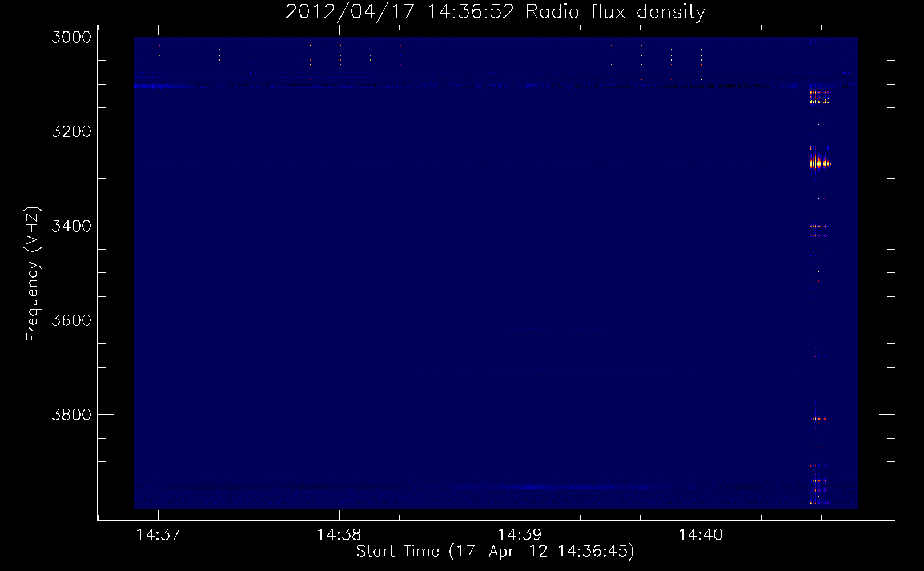Click the 14:37 time tick label
Image resolution: width=924 pixels, height=571 pixels.
[x=158, y=535]
